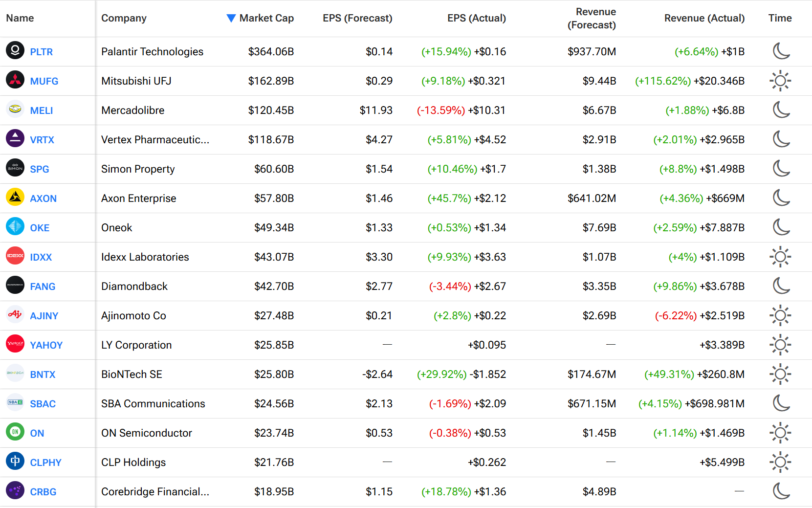
Task: Click the Vertex VRTX logo icon
Action: coord(15,138)
